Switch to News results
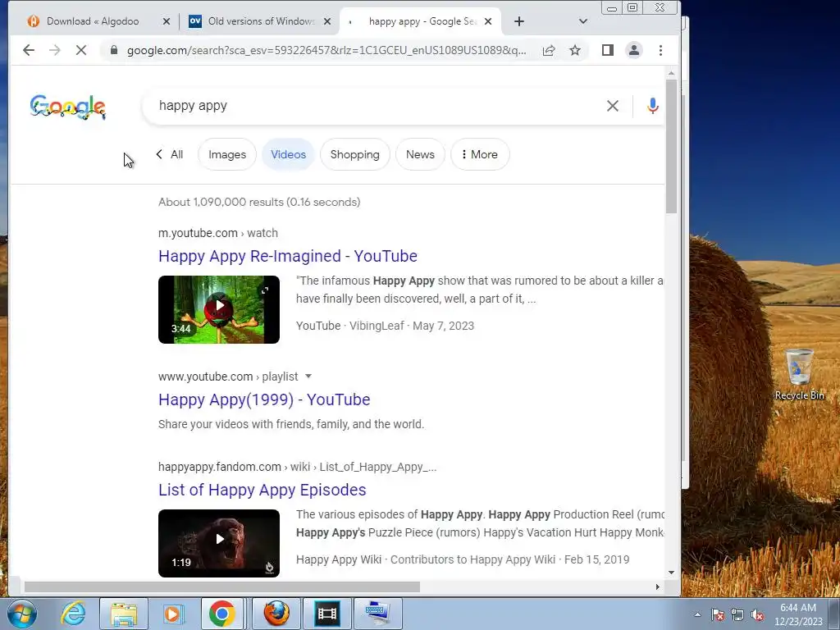Screen dimensions: 840x630 [x=420, y=154]
